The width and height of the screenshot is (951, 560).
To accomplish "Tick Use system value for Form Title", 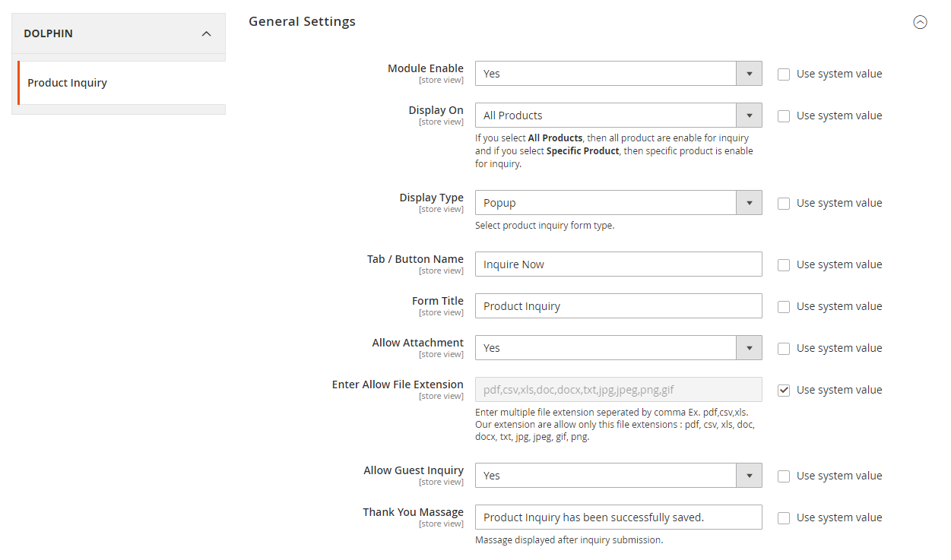I will pos(784,307).
